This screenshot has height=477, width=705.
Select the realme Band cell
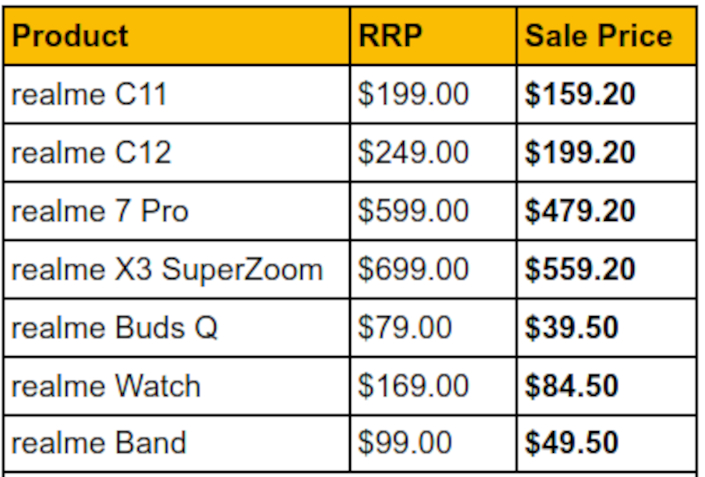click(98, 442)
